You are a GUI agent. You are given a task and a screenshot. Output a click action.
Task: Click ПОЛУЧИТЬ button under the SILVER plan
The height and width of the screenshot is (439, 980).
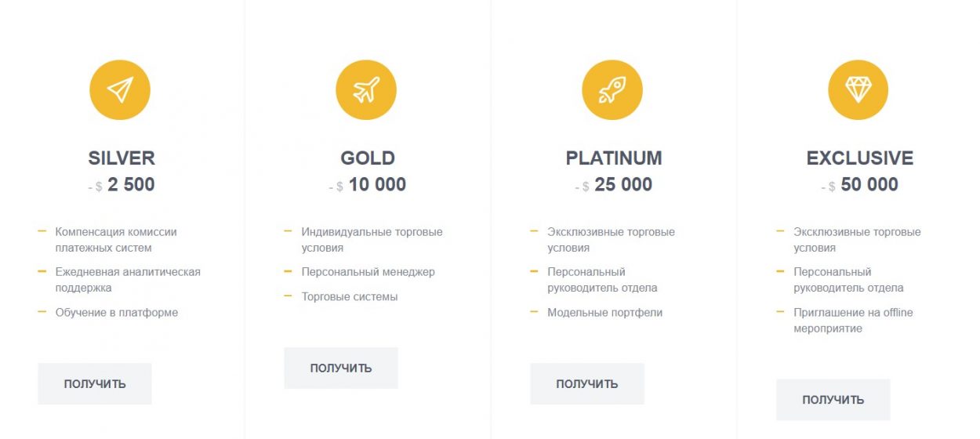[x=95, y=384]
